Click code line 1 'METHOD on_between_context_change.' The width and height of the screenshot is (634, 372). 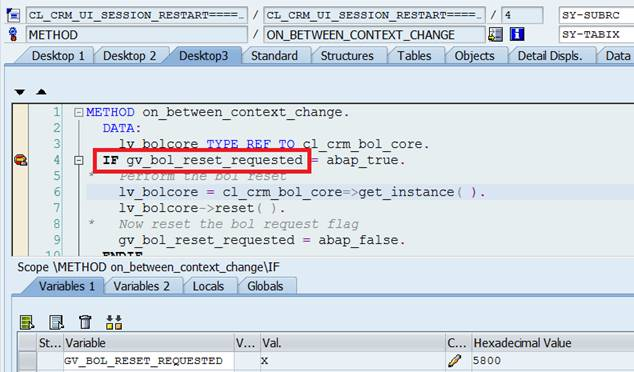coord(218,112)
